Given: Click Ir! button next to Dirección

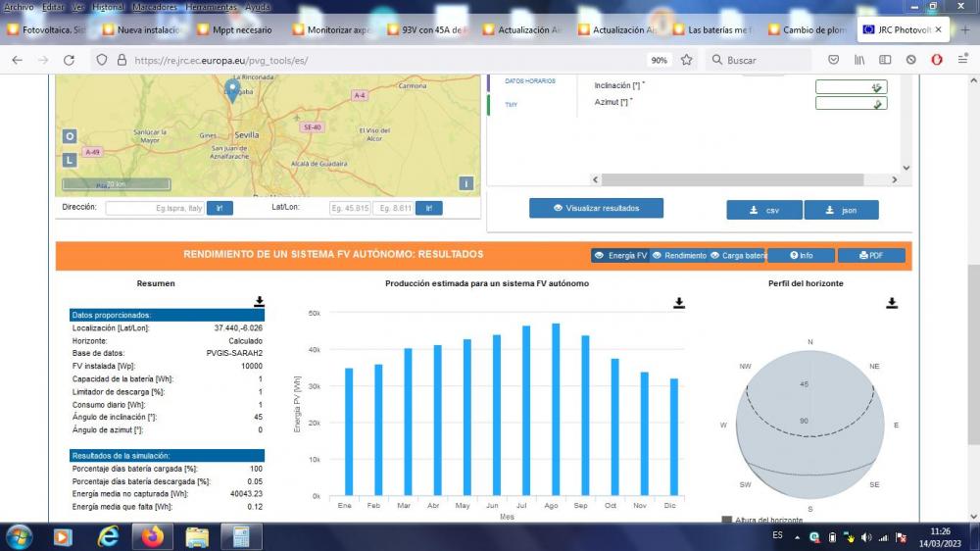Looking at the screenshot, I should point(220,208).
